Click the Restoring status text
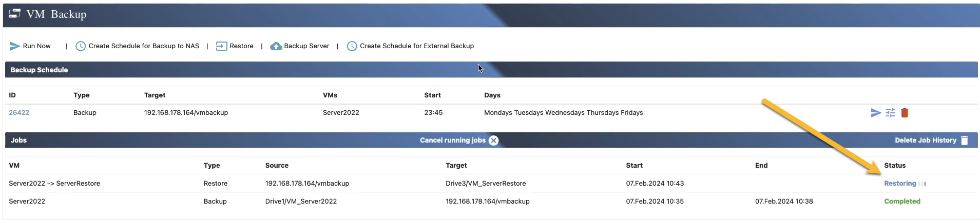 tap(899, 184)
